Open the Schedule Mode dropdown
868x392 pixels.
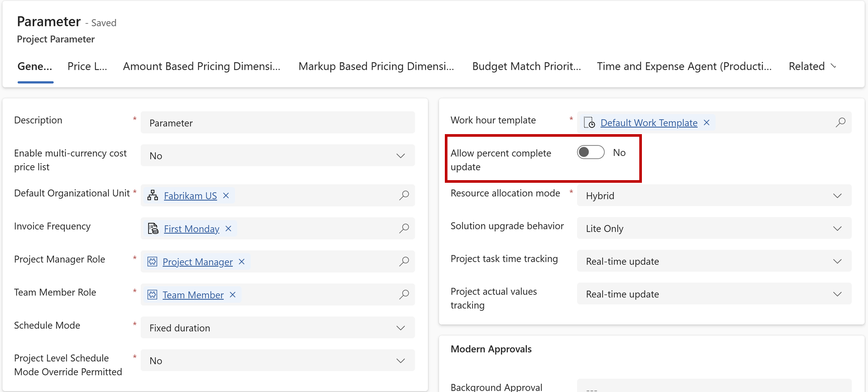click(400, 328)
